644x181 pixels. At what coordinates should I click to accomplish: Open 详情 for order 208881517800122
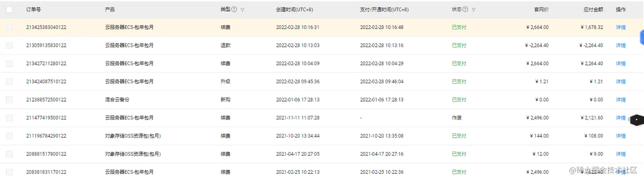click(621, 154)
